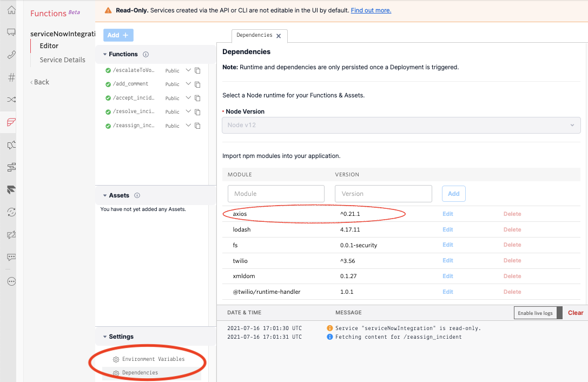Click the shuffle arrows icon in sidebar
Viewport: 588px width, 382px height.
point(11,100)
